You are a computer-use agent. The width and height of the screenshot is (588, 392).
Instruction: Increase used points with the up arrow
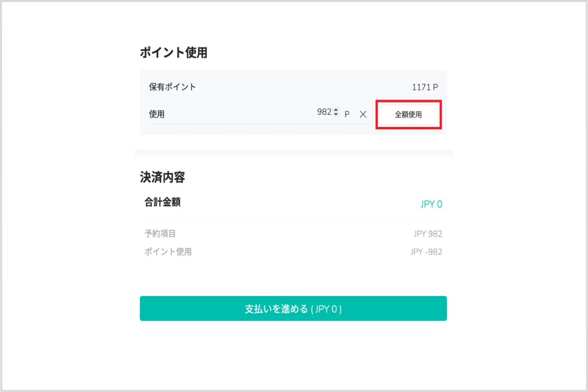coord(336,110)
